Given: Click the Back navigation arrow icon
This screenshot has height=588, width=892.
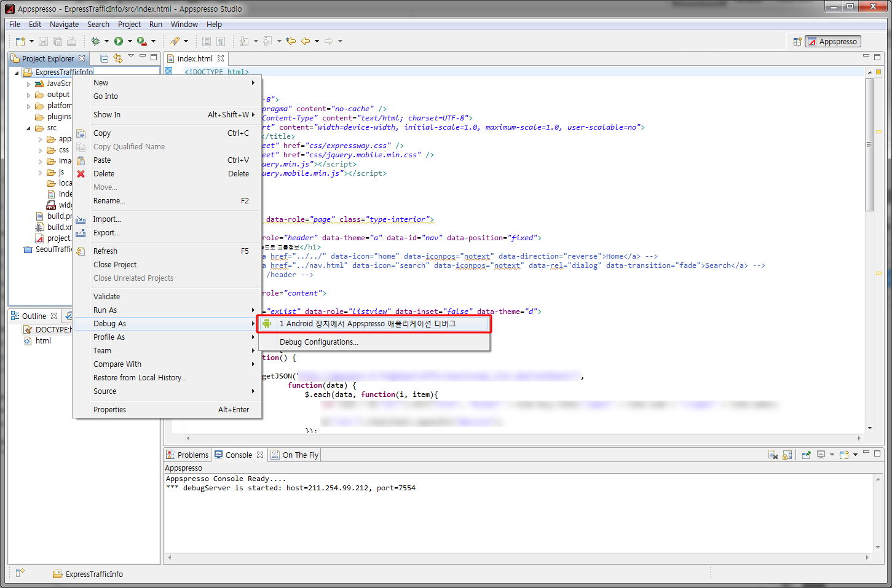Looking at the screenshot, I should pos(306,41).
